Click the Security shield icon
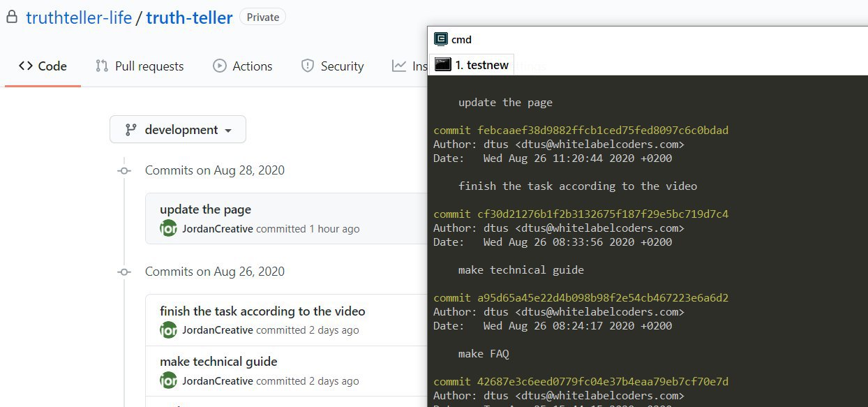868x407 pixels. 307,66
